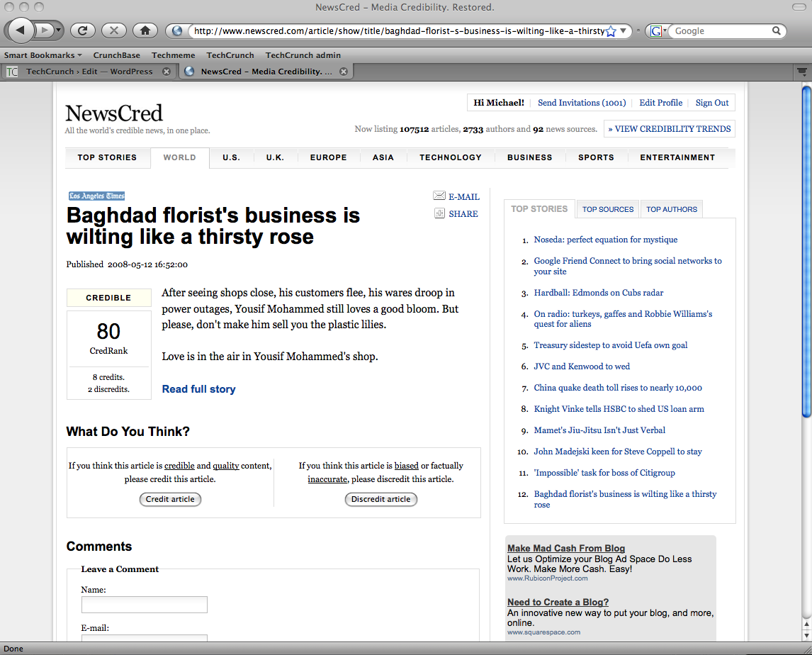The width and height of the screenshot is (812, 655).
Task: Click the Stop loading button
Action: (113, 30)
